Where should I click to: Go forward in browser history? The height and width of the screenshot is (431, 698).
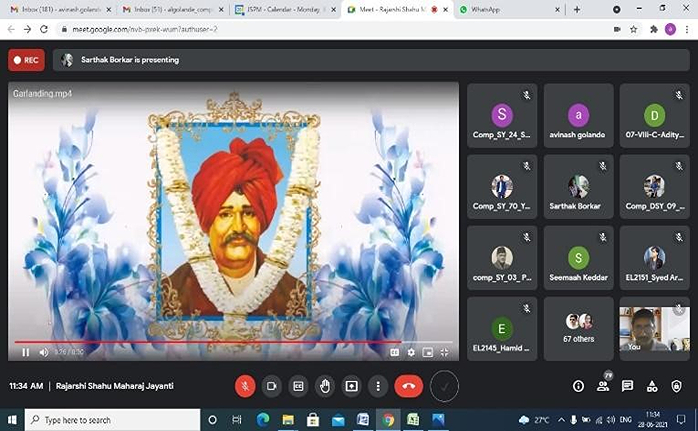point(27,29)
